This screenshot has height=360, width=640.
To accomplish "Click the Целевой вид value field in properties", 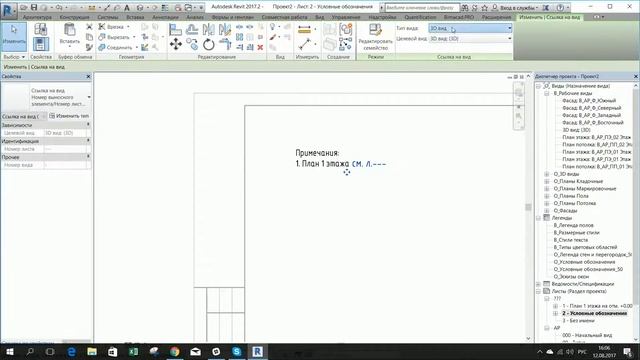I will [65, 133].
